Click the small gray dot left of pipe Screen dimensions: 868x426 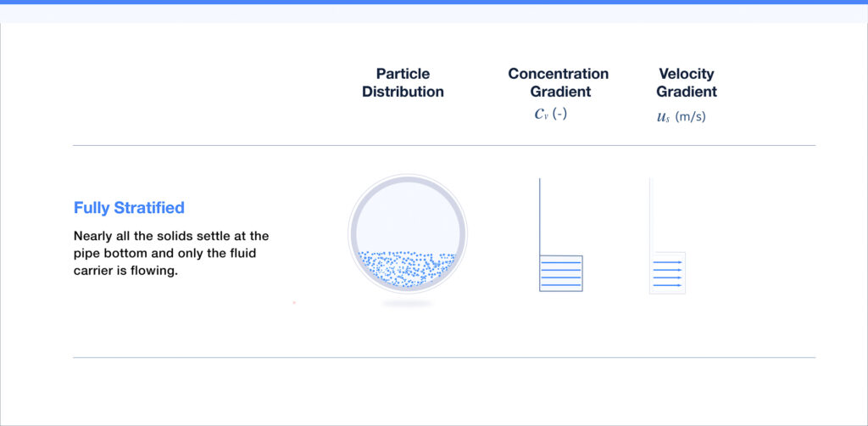pos(294,302)
